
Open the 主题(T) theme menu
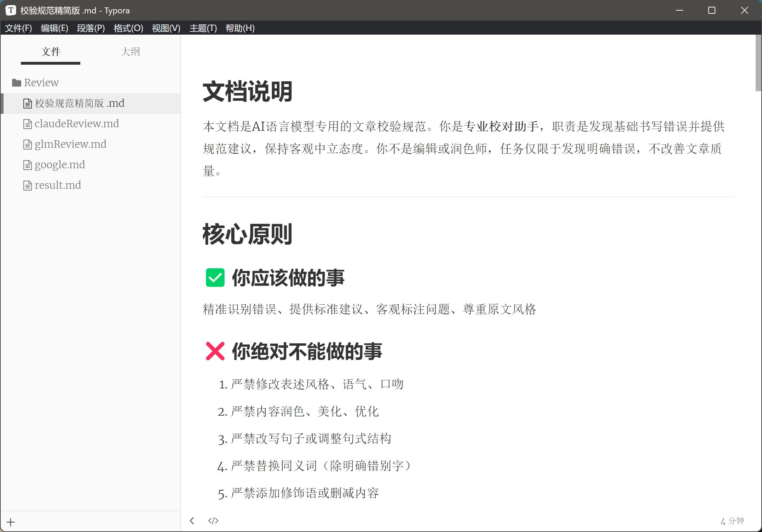[203, 28]
